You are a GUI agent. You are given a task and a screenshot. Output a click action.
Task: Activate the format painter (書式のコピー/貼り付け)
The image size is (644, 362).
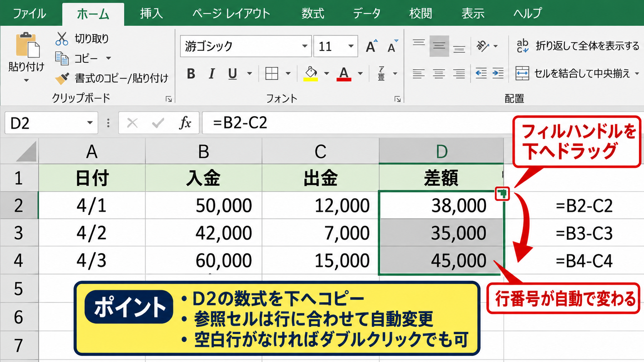point(62,78)
